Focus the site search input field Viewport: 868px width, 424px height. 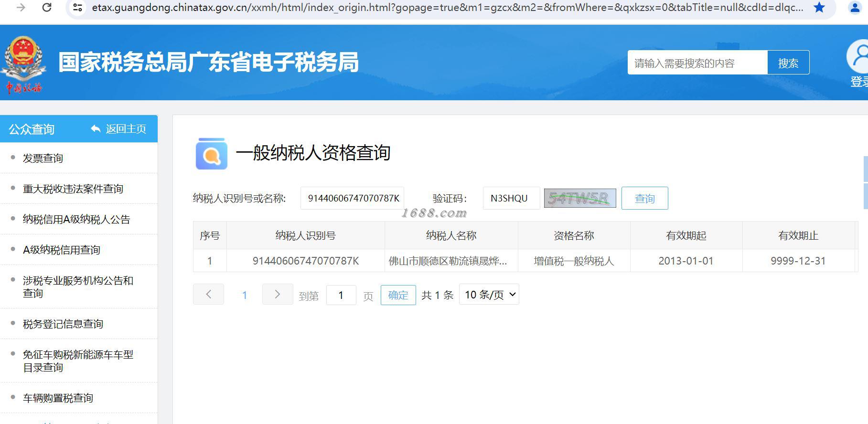click(x=697, y=63)
